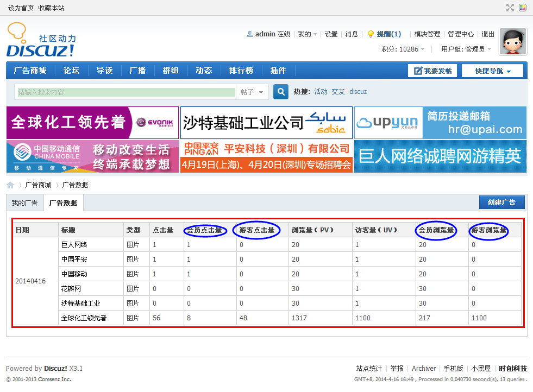This screenshot has width=533, height=392.
Task: Click the 举报 footer link
Action: pos(397,369)
